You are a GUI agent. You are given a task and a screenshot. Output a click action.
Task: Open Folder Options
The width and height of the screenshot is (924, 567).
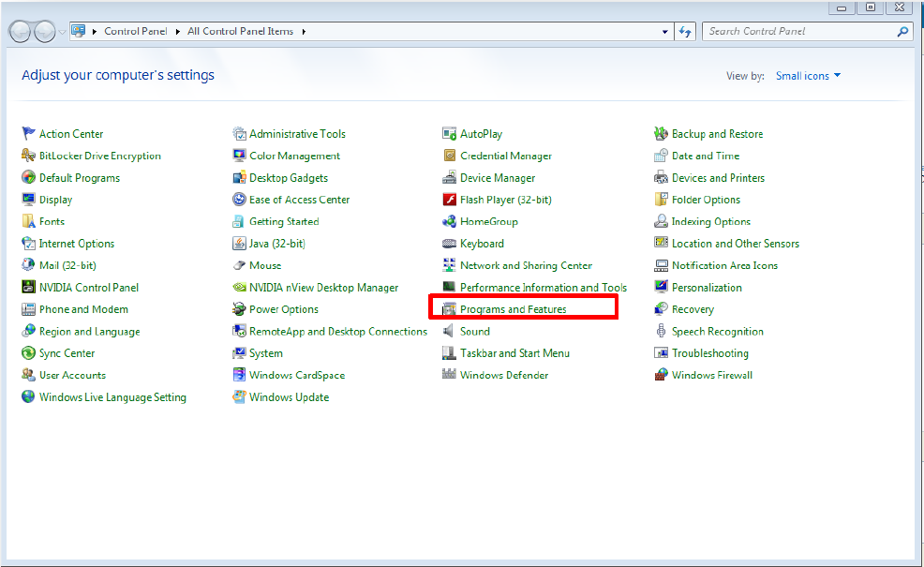point(706,200)
